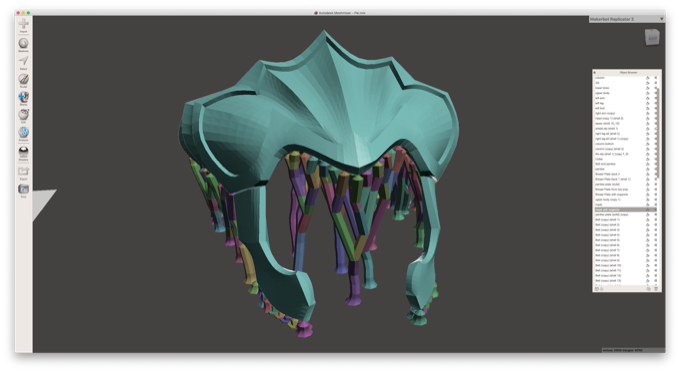This screenshot has height=372, width=680.
Task: Click the icon beside the eye in 'left arm' row
Action: pos(648,98)
